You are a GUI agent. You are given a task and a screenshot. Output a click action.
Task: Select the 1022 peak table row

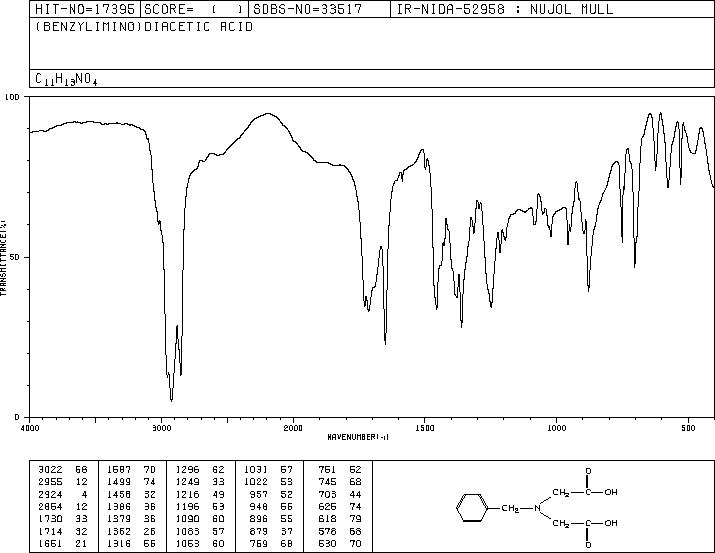point(268,482)
